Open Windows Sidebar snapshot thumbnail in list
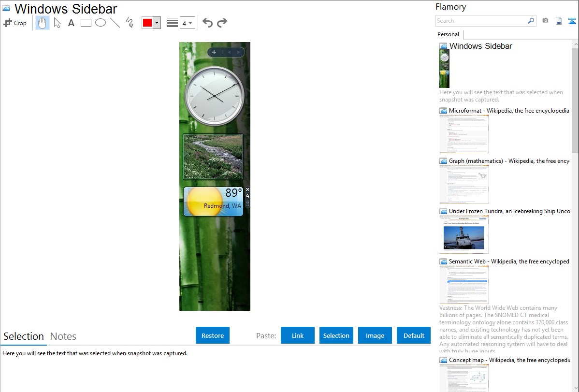Viewport: 579px width, 392px height. (444, 69)
